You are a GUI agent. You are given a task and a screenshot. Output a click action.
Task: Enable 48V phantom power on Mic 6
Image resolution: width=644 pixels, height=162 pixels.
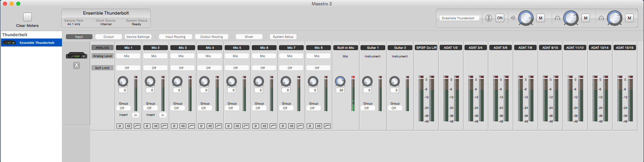pos(264,126)
